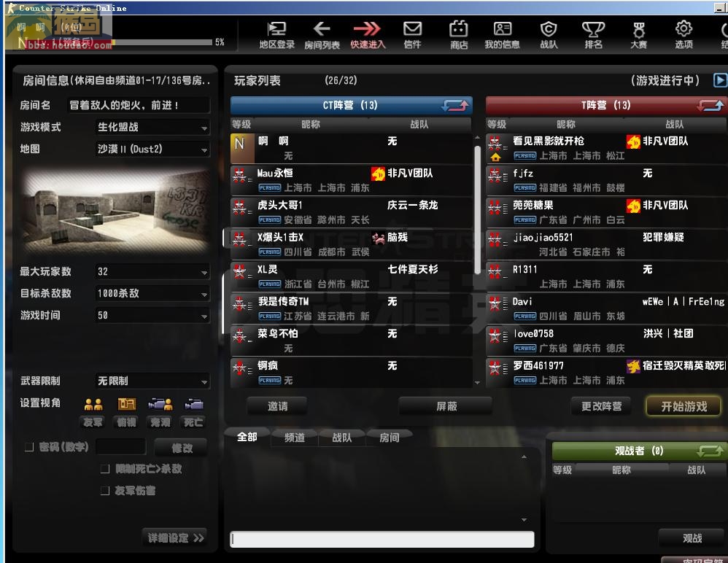Show the 排名 trophy rankings
This screenshot has height=563, width=728.
click(593, 35)
